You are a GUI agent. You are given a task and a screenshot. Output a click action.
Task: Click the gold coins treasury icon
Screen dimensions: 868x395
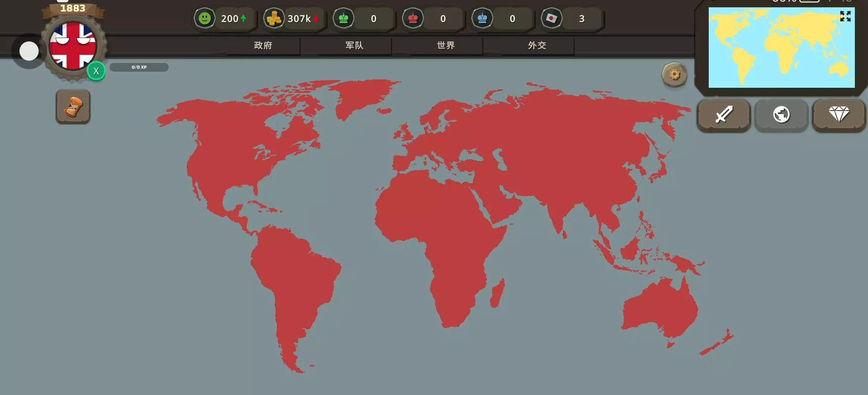[x=274, y=18]
